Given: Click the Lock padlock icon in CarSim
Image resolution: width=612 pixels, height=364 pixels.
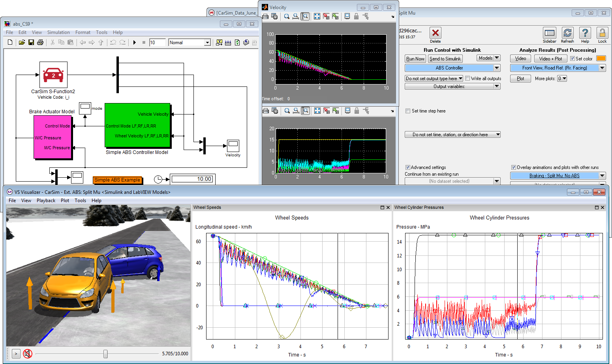Looking at the screenshot, I should coord(602,33).
